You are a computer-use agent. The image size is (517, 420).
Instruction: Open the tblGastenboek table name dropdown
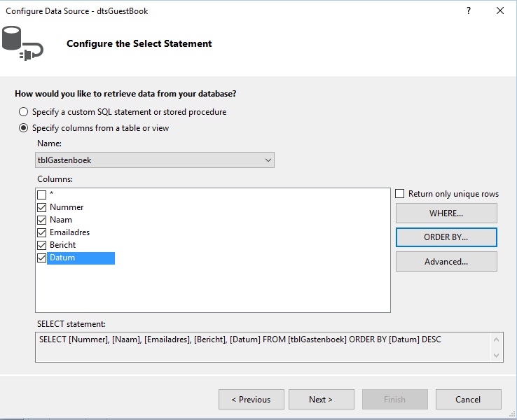click(x=155, y=160)
